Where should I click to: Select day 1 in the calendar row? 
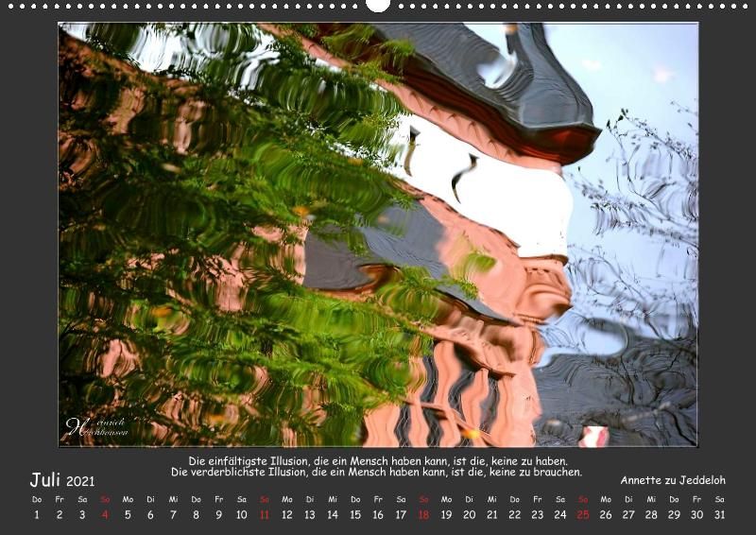[x=37, y=515]
